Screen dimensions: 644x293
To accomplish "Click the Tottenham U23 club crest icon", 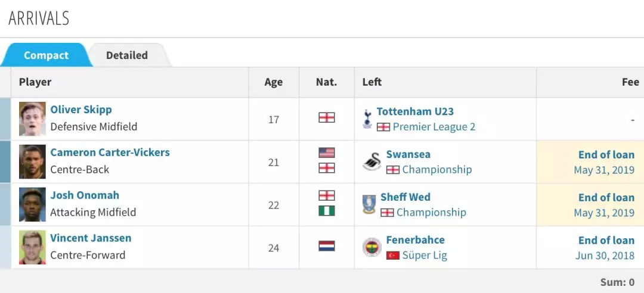I will [367, 119].
